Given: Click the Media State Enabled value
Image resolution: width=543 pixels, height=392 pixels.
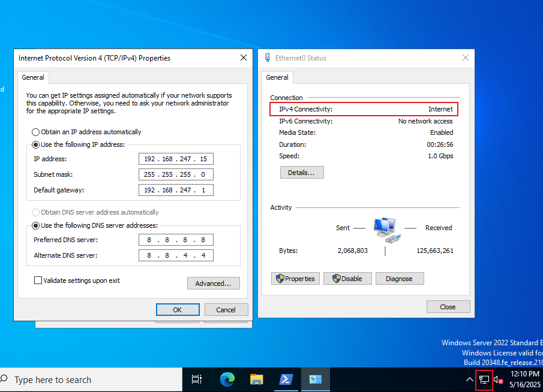Looking at the screenshot, I should point(442,132).
